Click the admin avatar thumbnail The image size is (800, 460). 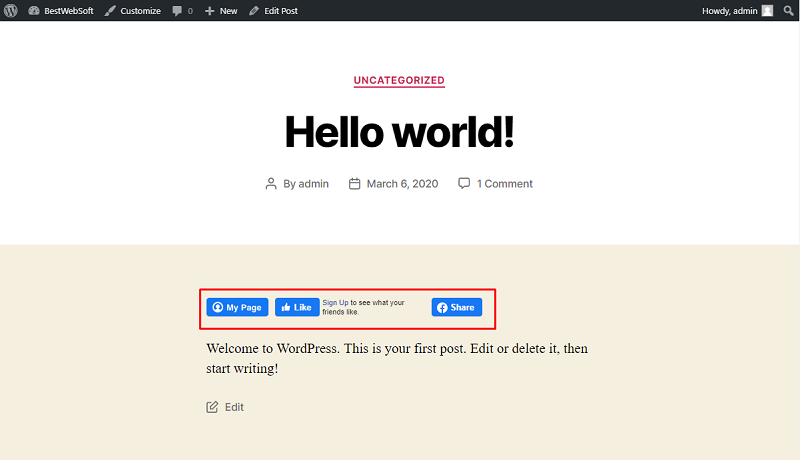767,11
